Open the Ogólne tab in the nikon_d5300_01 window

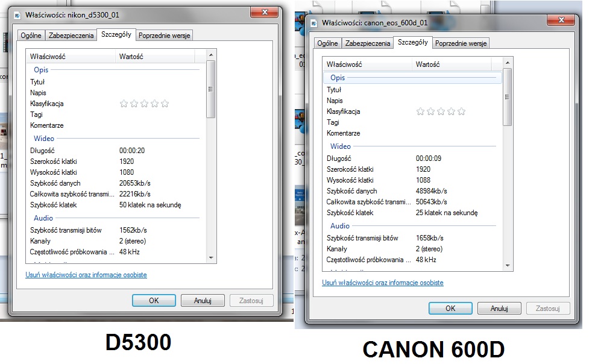point(31,36)
